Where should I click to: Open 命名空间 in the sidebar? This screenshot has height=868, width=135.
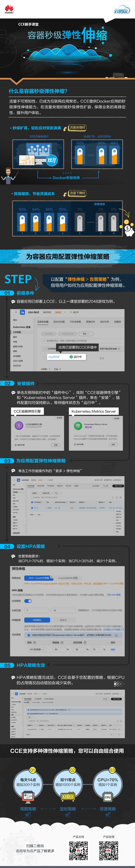pyautogui.click(x=17, y=365)
